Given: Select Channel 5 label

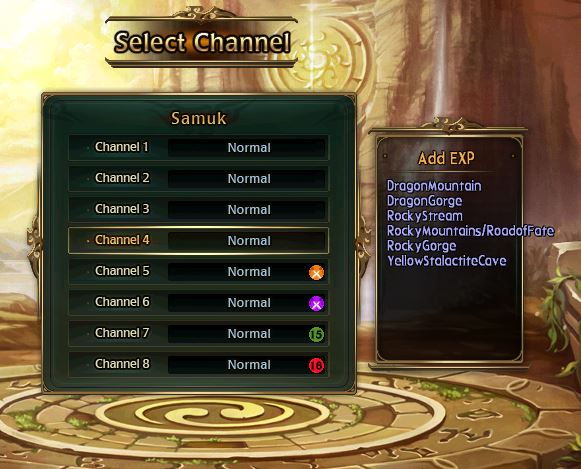Looking at the screenshot, I should (x=122, y=271).
